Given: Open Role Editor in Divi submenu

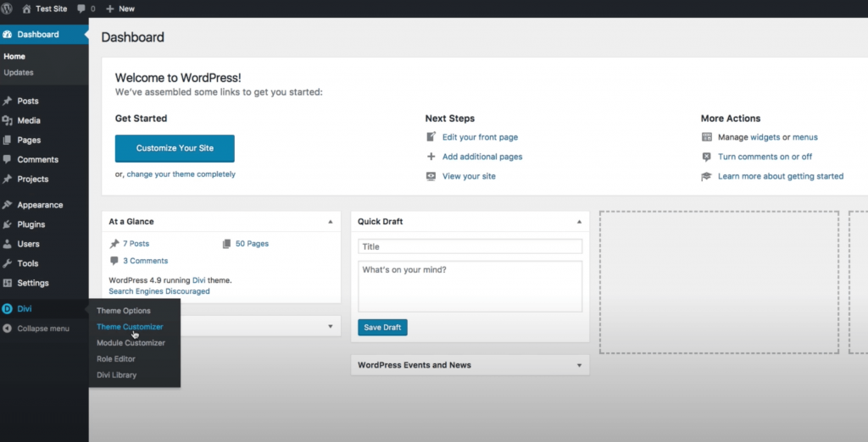Looking at the screenshot, I should click(115, 359).
